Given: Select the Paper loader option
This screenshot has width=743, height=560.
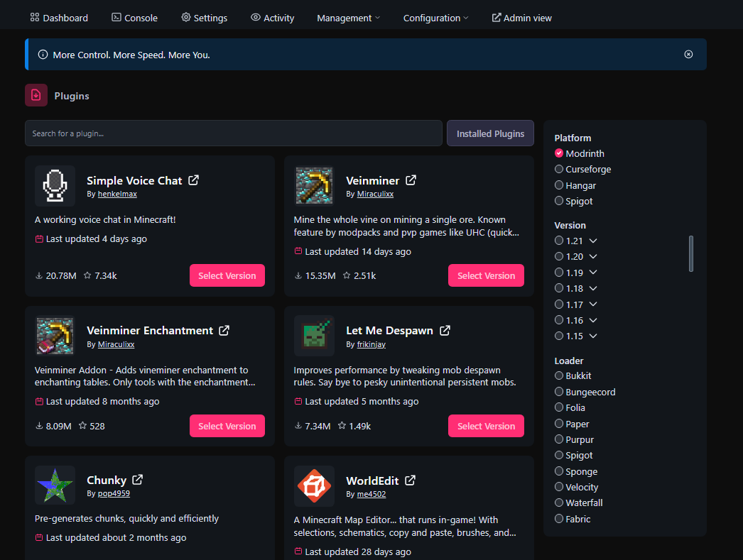Looking at the screenshot, I should 559,424.
